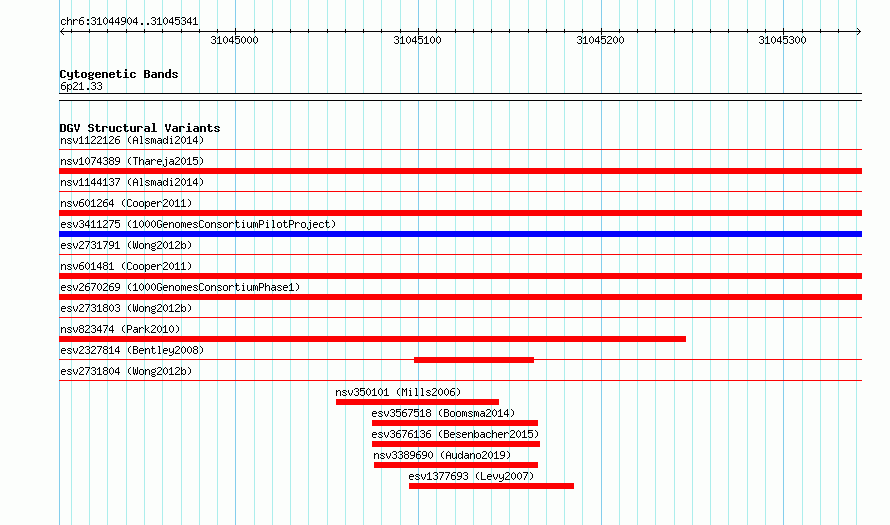Click the nsv1122126 (Alsmadi2014) variant label
Image resolution: width=890 pixels, height=525 pixels.
(132, 140)
